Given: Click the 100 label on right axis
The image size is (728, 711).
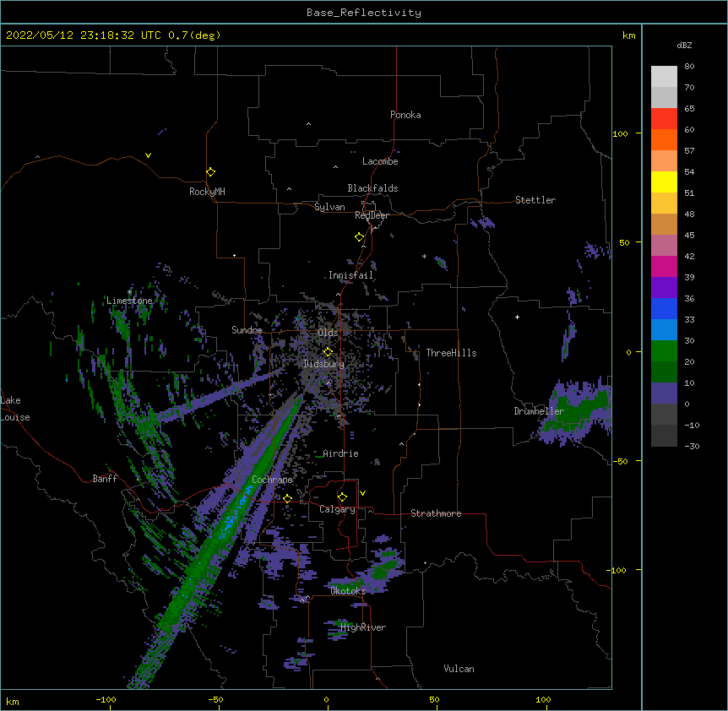Looking at the screenshot, I should (620, 133).
